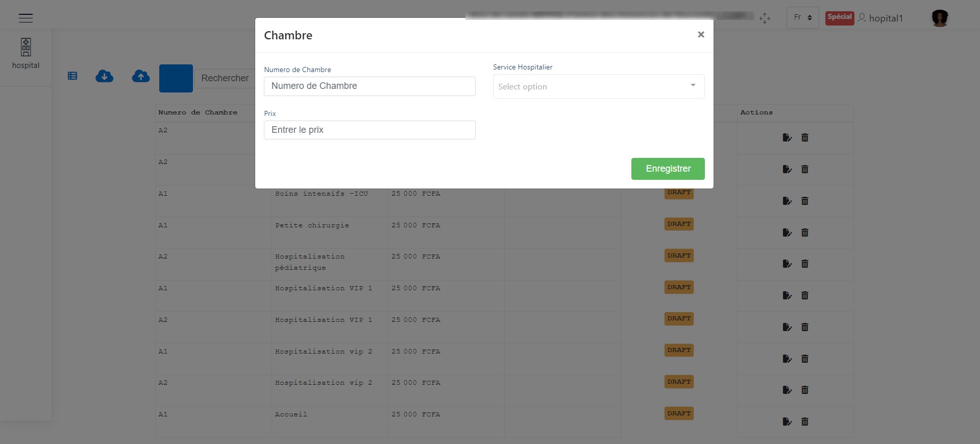Click the user avatar picture
This screenshot has height=444, width=980.
tap(940, 18)
